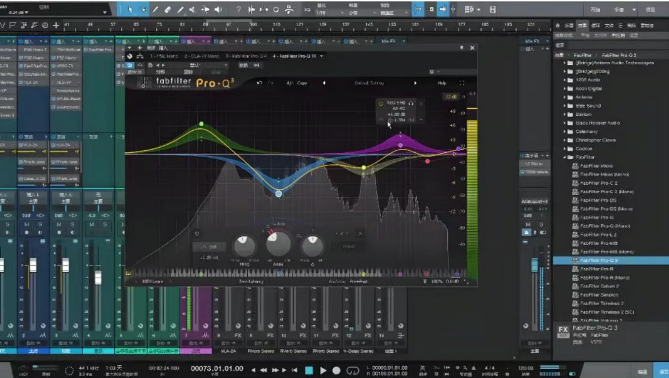Collapse the FabFilter folder
The image size is (669, 378).
coord(564,157)
